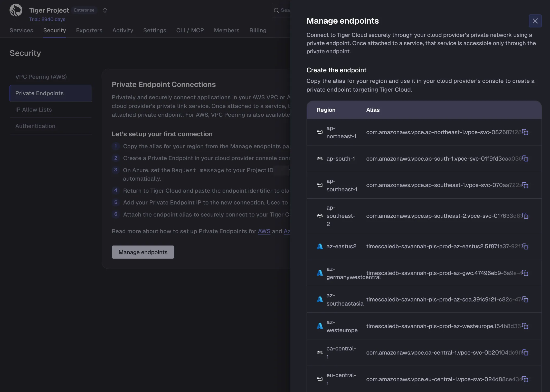
Task: Go to the Activity tab
Action: [123, 30]
